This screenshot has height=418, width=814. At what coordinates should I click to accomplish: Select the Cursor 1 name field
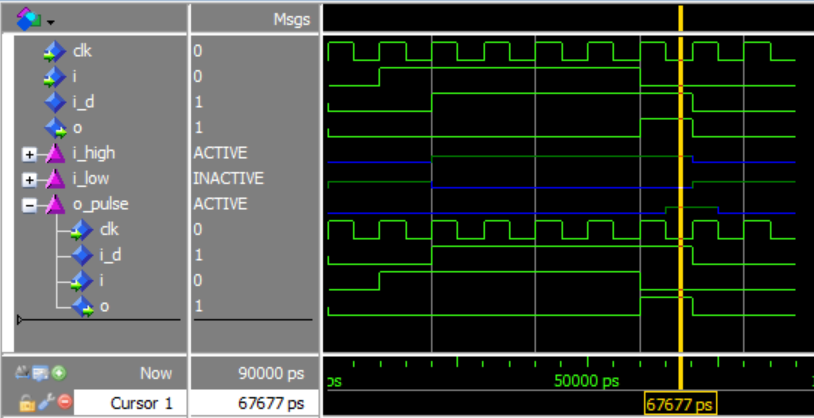coord(130,403)
